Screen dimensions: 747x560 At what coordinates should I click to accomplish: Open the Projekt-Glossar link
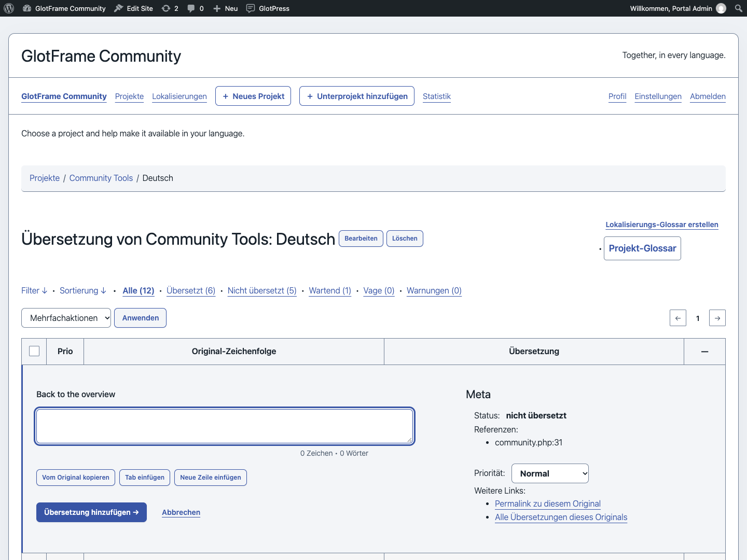(642, 248)
